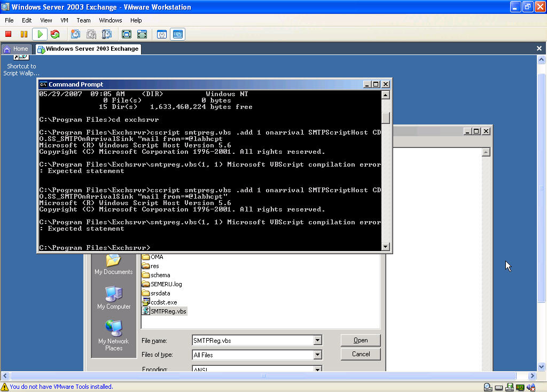
Task: Open the Snapshot Manager wrench-and-clock icon
Action: 107,34
